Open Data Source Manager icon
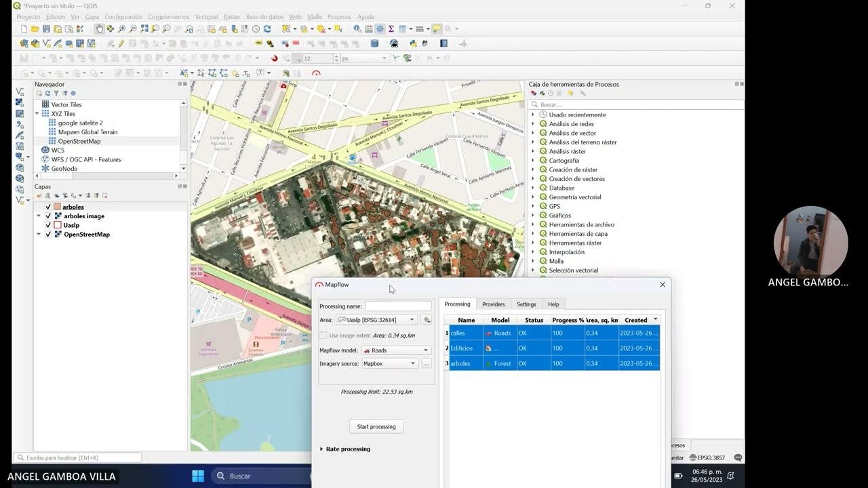Image resolution: width=868 pixels, height=488 pixels. (24, 43)
